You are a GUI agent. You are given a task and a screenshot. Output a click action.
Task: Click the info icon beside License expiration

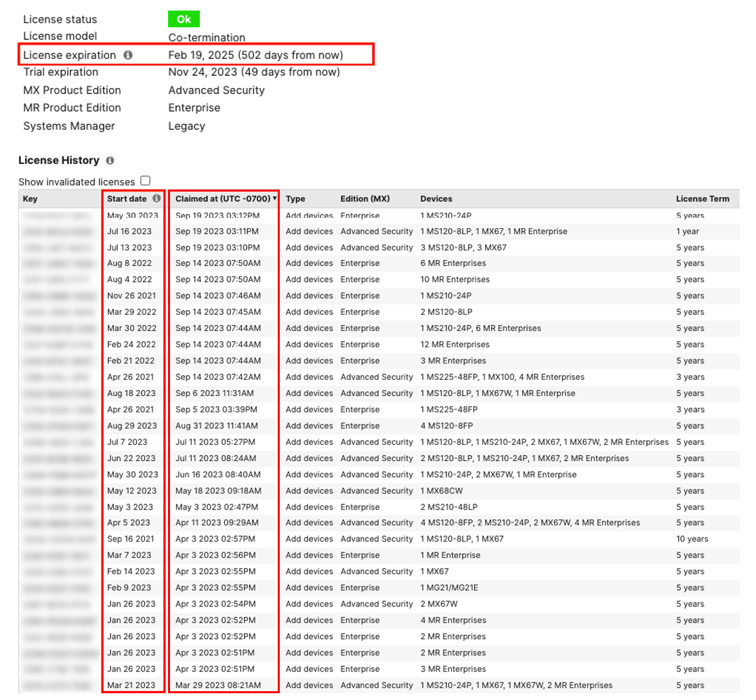[x=128, y=55]
